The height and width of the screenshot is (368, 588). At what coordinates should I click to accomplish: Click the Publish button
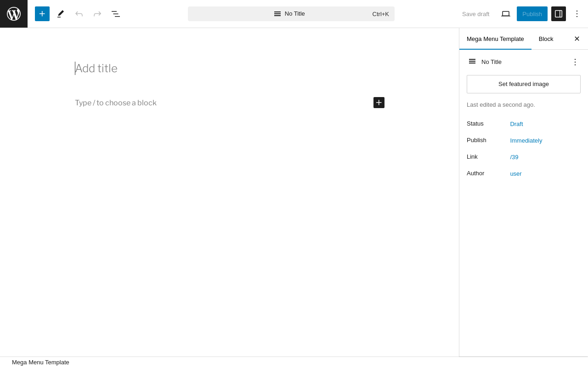532,14
